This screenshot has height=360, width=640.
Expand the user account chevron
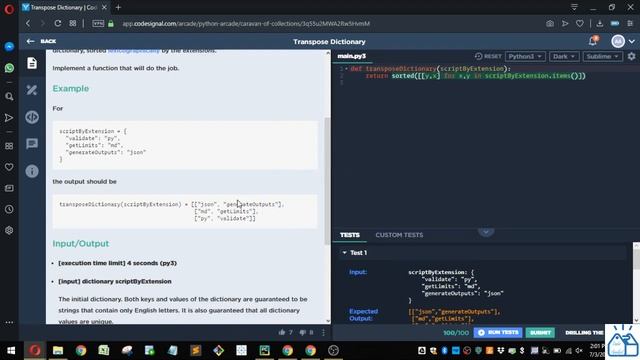click(x=632, y=42)
